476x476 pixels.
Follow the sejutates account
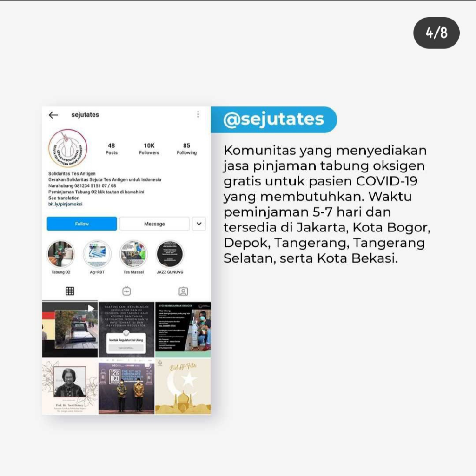pyautogui.click(x=82, y=224)
